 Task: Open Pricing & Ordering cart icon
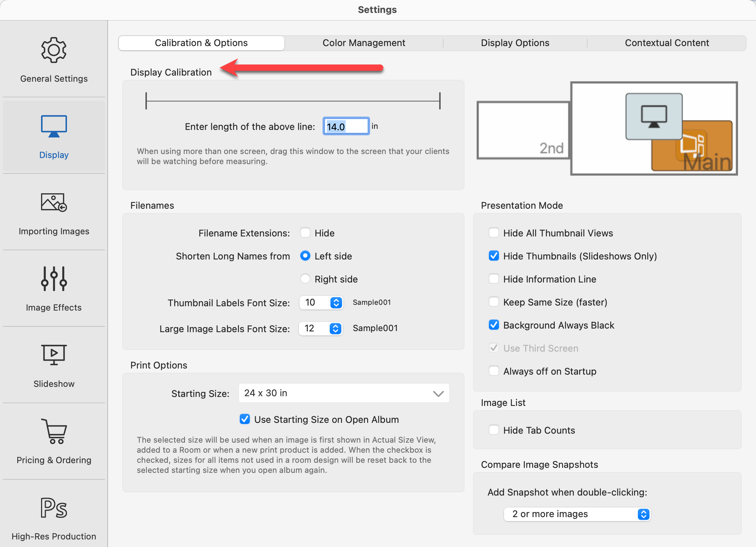coord(54,431)
